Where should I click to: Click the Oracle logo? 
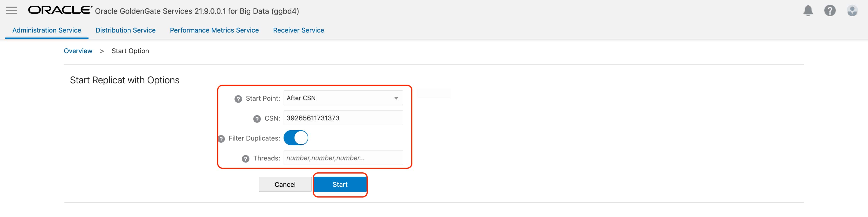click(60, 10)
